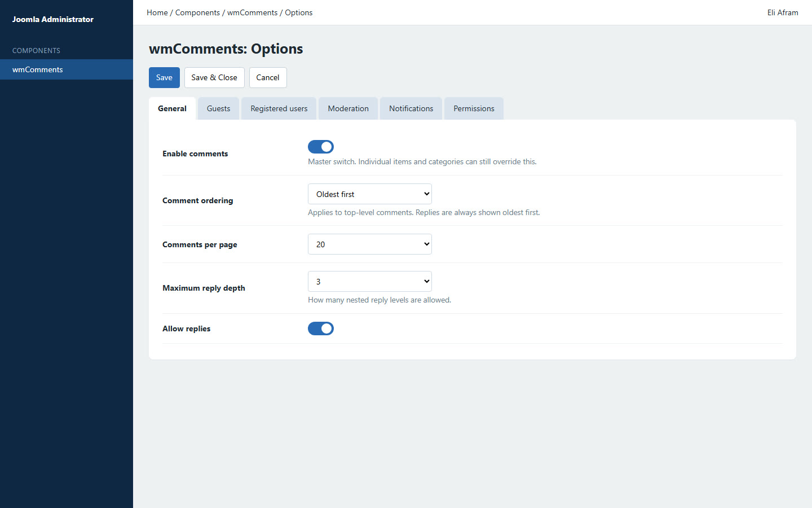Open the Eli Afram user menu
The width and height of the screenshot is (812, 508).
click(x=783, y=12)
